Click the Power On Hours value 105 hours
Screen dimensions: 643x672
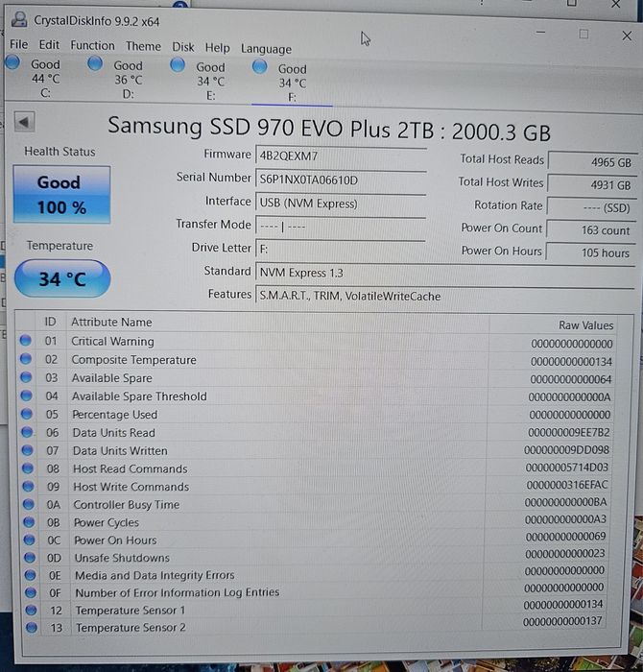click(590, 252)
